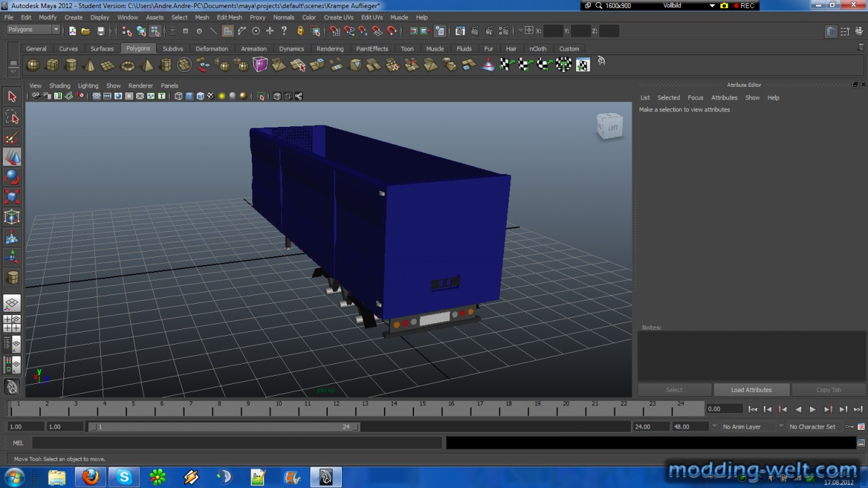This screenshot has width=868, height=488.
Task: Switch to the Rendering shelf tab
Action: coord(330,49)
